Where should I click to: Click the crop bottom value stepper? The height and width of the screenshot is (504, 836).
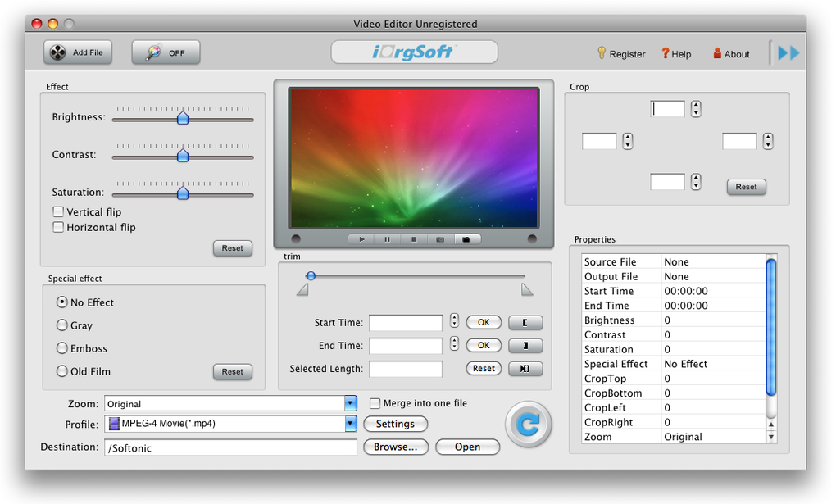(696, 182)
